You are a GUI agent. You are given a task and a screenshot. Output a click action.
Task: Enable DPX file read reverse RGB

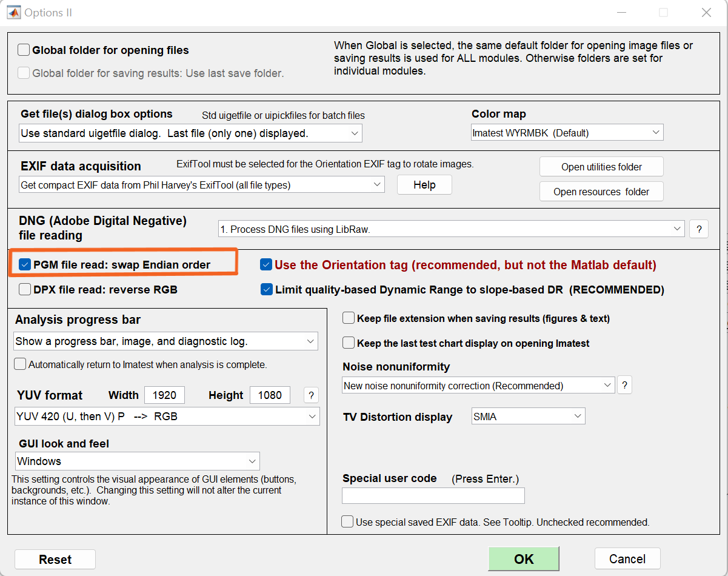[x=25, y=289]
